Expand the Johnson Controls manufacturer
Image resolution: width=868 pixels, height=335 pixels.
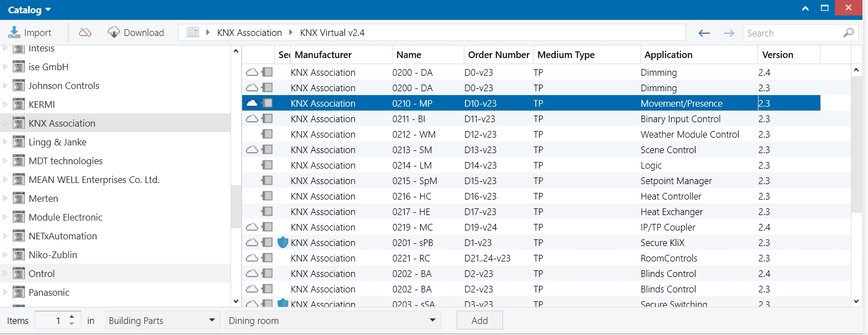tap(6, 86)
